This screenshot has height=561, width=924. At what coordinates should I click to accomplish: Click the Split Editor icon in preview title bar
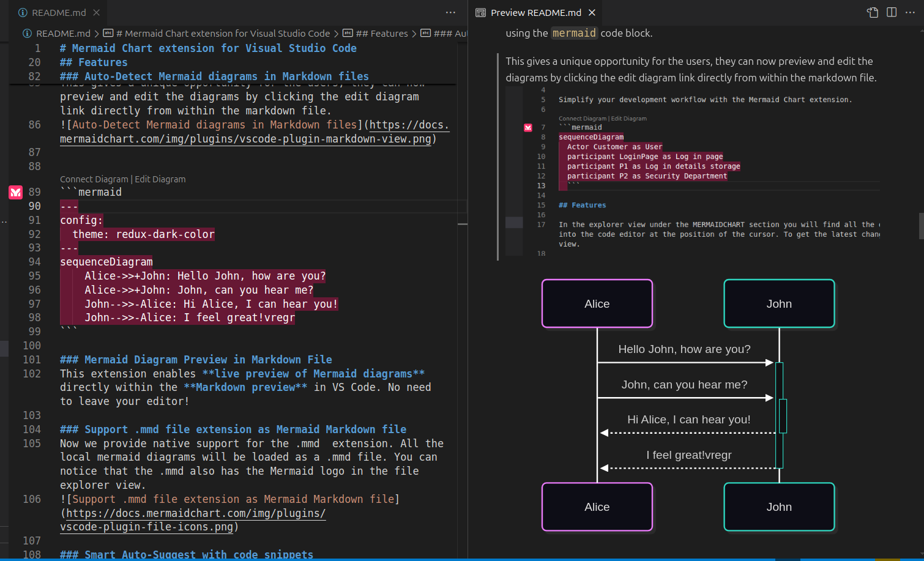click(x=891, y=12)
